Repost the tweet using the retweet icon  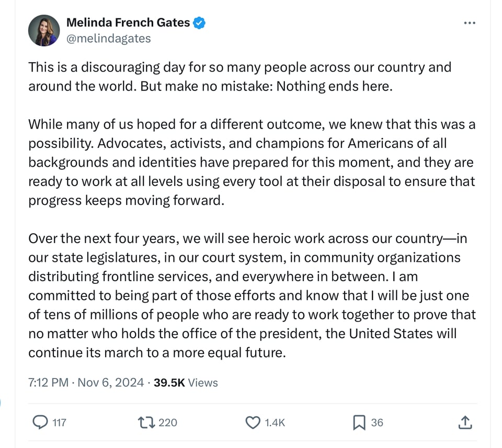click(x=145, y=422)
